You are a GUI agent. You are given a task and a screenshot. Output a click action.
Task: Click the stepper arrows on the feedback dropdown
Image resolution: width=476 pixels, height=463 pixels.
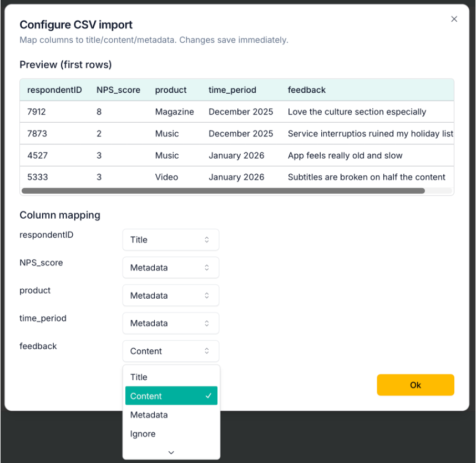point(206,351)
